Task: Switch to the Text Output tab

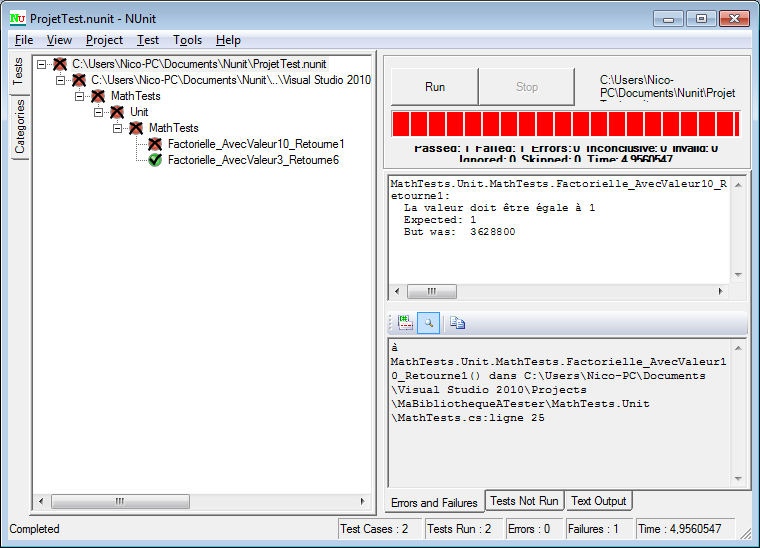Action: click(597, 501)
